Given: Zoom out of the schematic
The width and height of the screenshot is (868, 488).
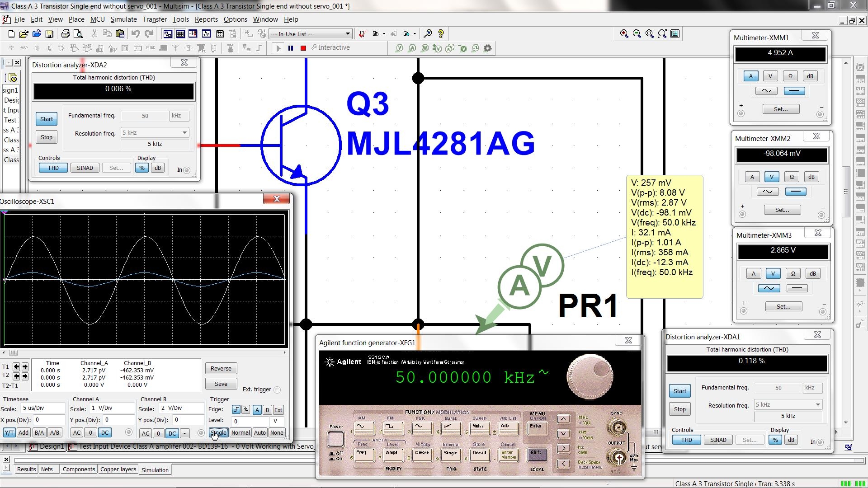Looking at the screenshot, I should 637,34.
